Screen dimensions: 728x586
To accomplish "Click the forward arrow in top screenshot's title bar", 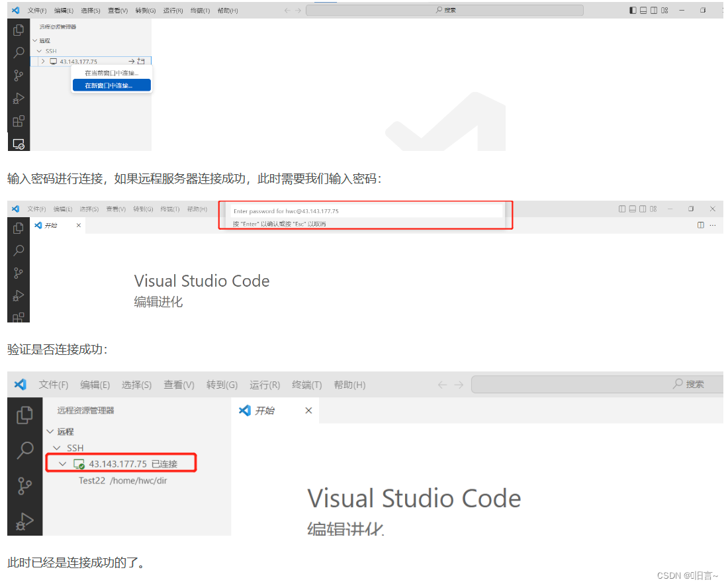I will pyautogui.click(x=298, y=10).
